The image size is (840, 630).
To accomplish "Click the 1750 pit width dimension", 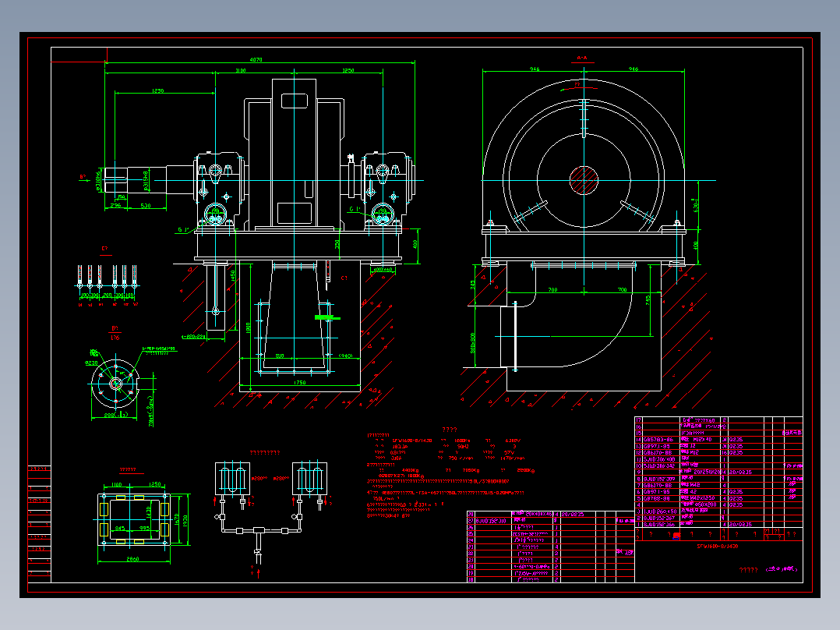I will [x=299, y=382].
